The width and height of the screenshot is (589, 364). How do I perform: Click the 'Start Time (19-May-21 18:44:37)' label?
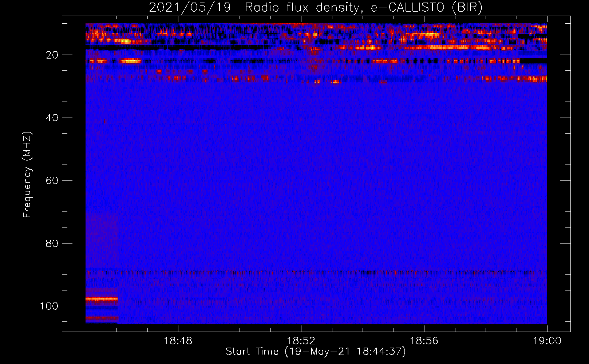(x=316, y=352)
